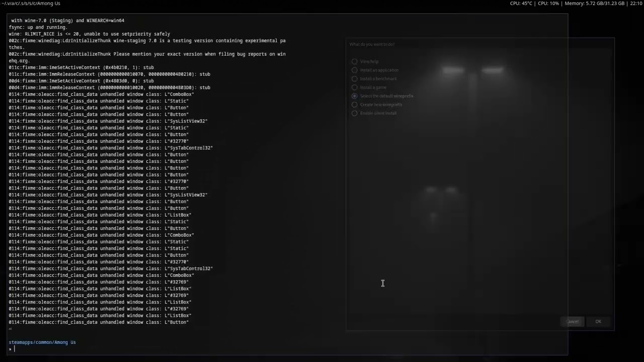Click the terminal prompt input line
This screenshot has height=362, width=644.
(x=288, y=349)
